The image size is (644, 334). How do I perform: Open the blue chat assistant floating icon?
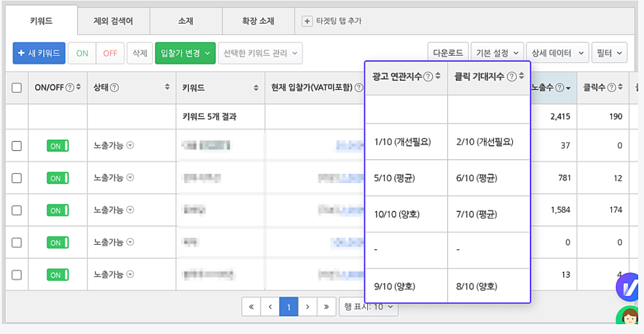coord(629,287)
